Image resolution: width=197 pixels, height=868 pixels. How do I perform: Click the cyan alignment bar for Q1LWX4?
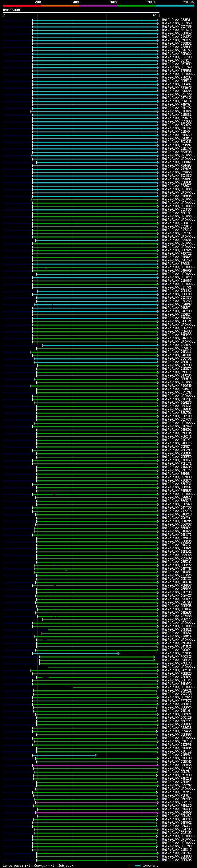coord(94,111)
